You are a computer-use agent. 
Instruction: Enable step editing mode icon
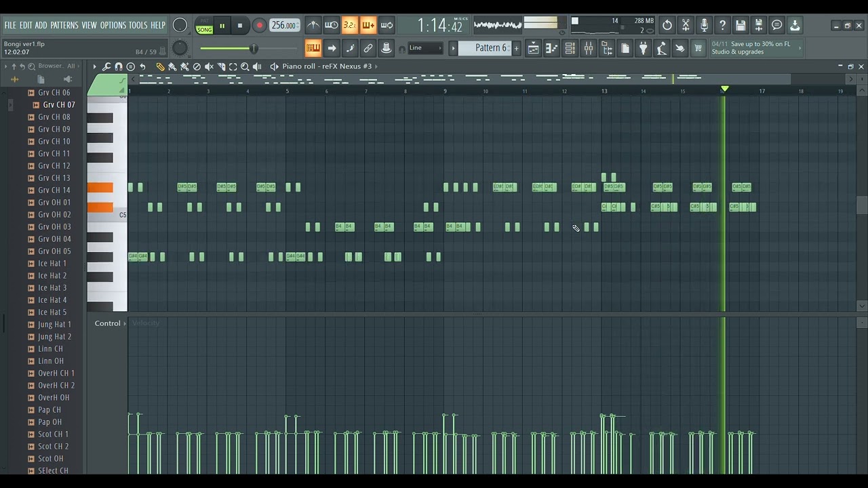click(350, 47)
